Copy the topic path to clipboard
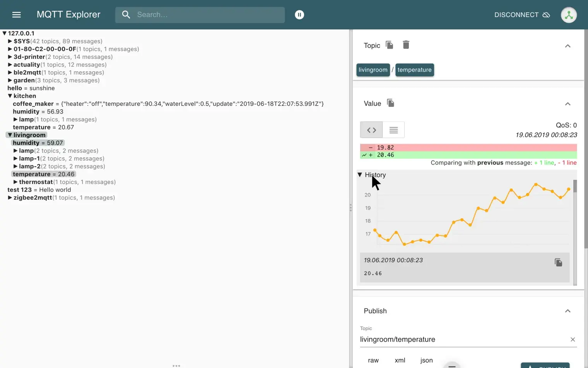 (x=389, y=45)
